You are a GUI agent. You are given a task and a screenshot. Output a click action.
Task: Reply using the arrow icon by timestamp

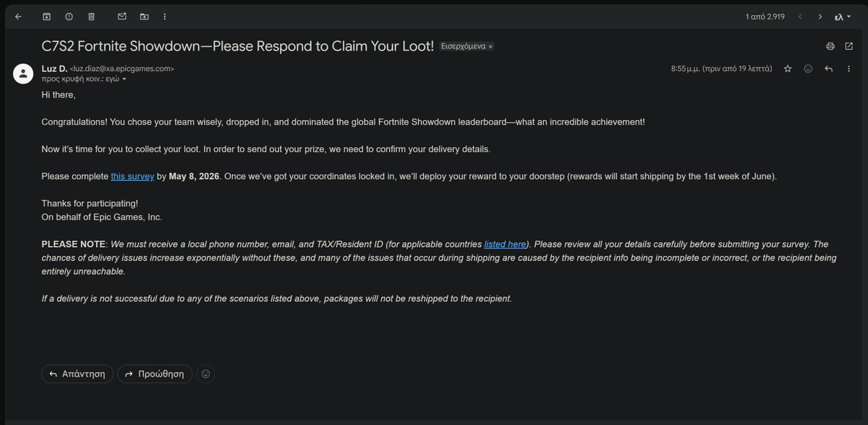click(x=829, y=69)
